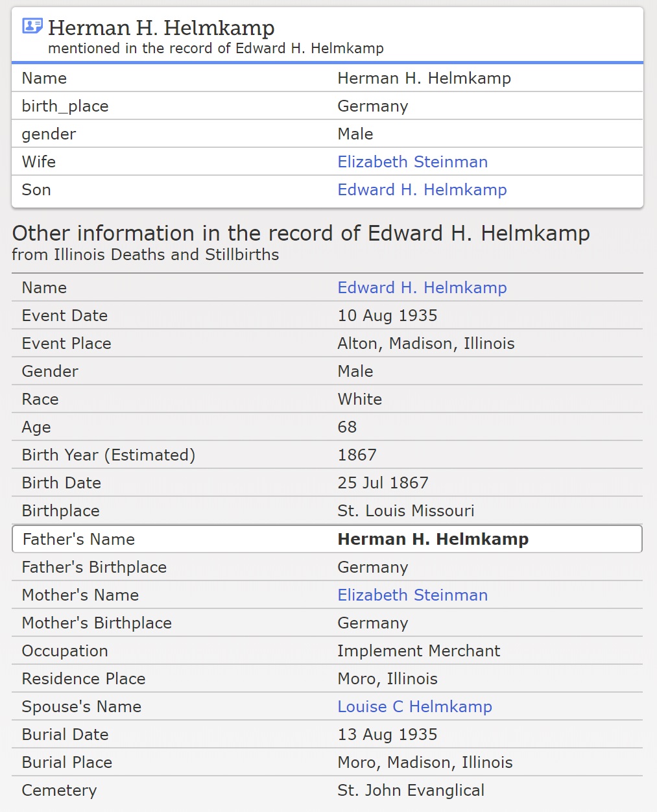Click the person record icon beside Herman's name
This screenshot has height=812, width=657.
pos(32,27)
